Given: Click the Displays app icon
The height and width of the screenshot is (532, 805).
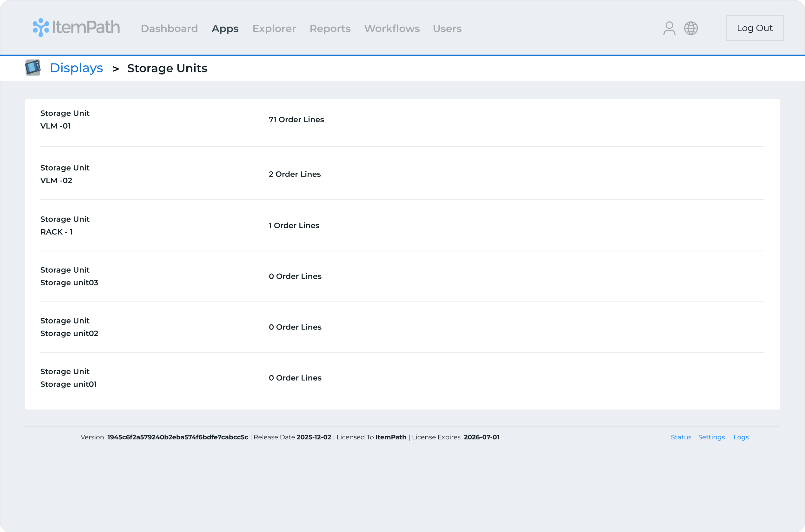Looking at the screenshot, I should (33, 68).
